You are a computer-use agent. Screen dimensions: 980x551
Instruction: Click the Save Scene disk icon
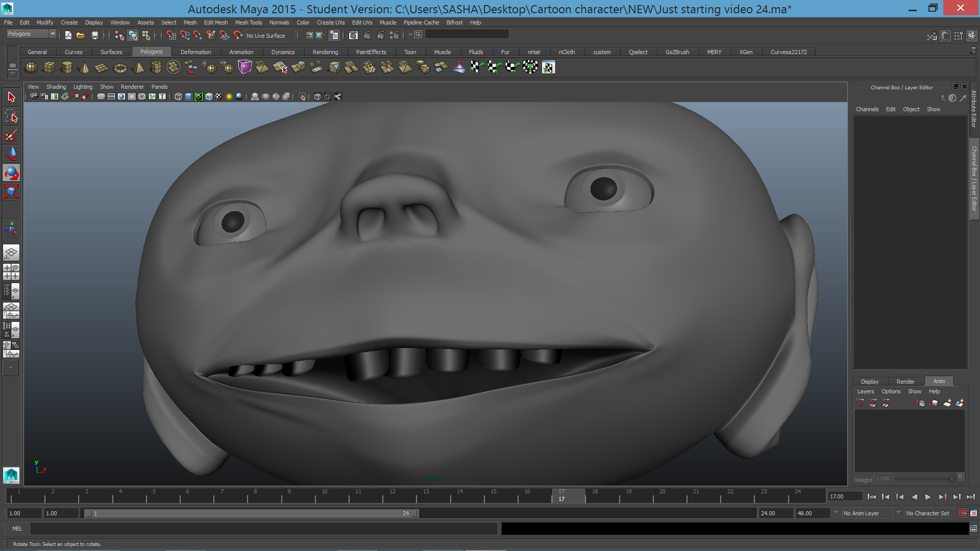tap(94, 35)
